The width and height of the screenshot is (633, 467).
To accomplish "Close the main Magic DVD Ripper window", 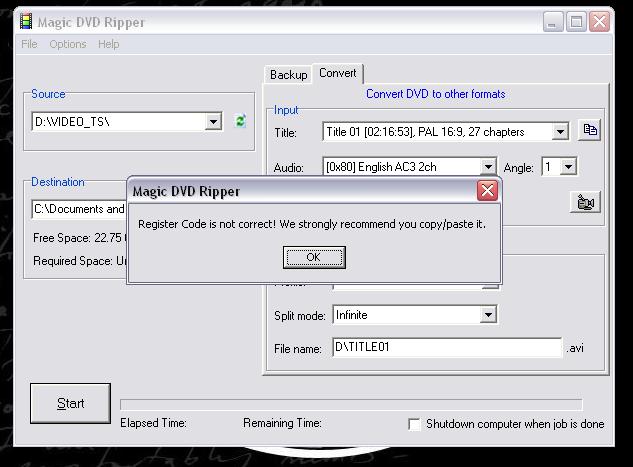I will 599,21.
